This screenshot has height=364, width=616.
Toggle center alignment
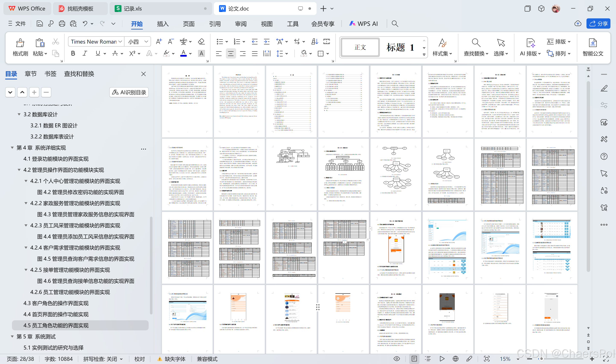pos(231,53)
